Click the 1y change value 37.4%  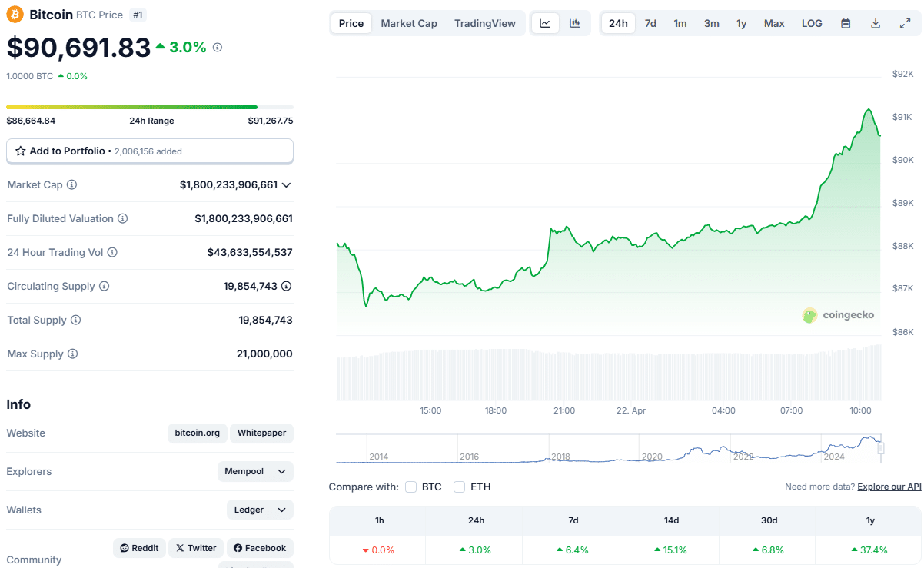(x=869, y=550)
